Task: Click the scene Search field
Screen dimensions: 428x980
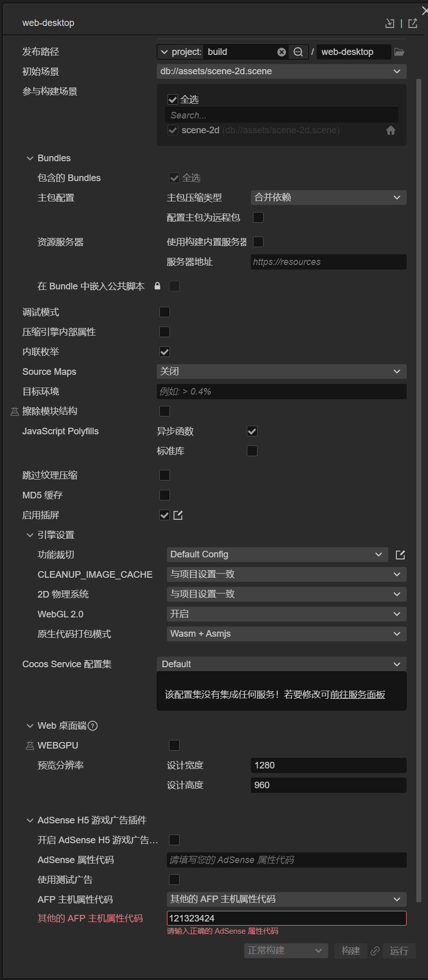Action: [x=281, y=115]
